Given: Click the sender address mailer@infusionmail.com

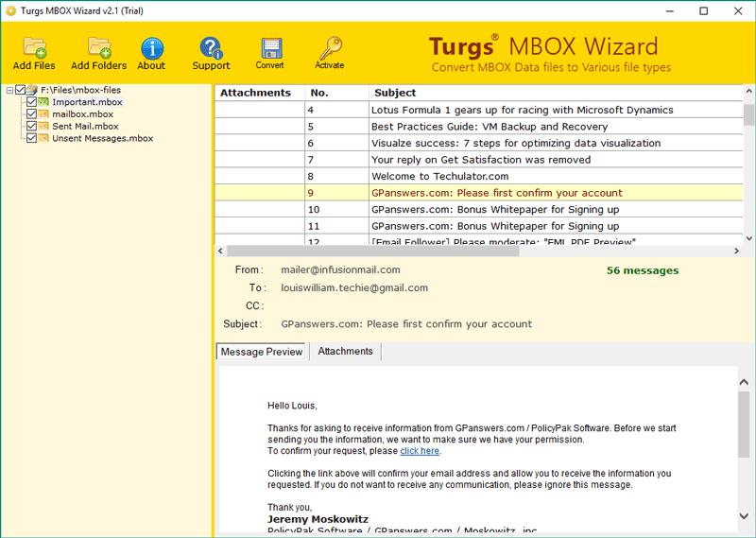Looking at the screenshot, I should 340,269.
